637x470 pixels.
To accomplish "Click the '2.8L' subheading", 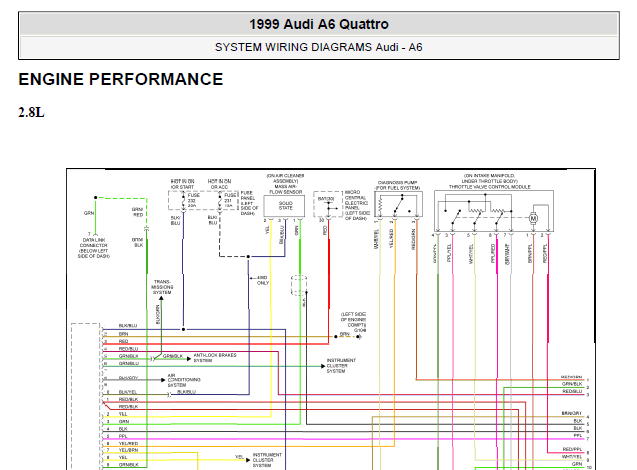I will click(x=31, y=112).
